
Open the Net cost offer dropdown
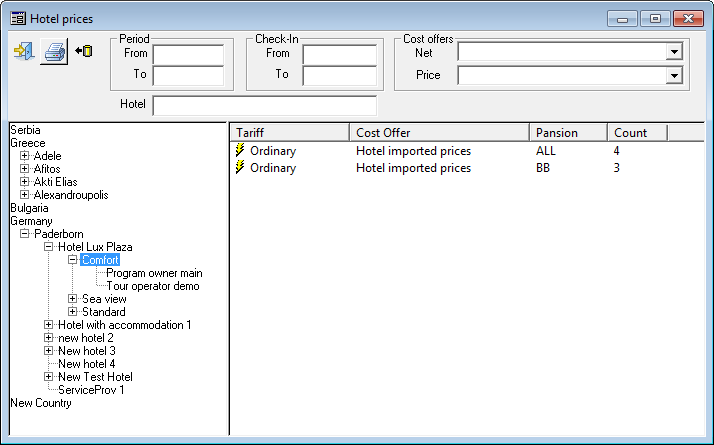coord(674,52)
